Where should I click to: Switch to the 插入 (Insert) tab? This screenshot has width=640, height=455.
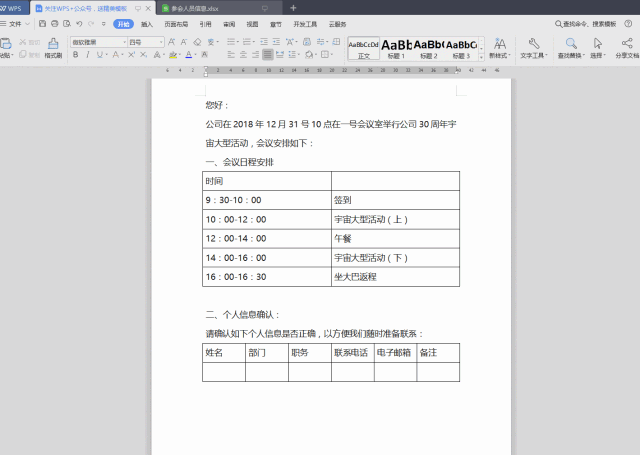(147, 24)
